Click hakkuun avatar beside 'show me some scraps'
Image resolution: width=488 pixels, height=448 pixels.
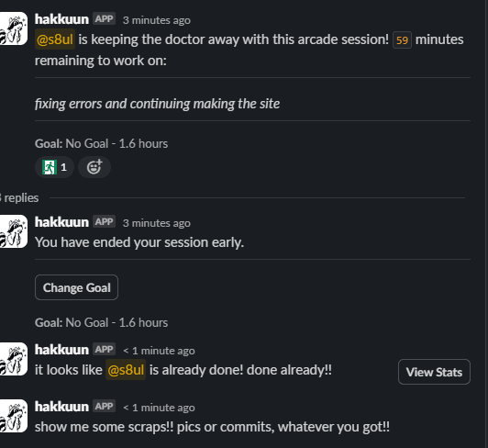coord(13,416)
